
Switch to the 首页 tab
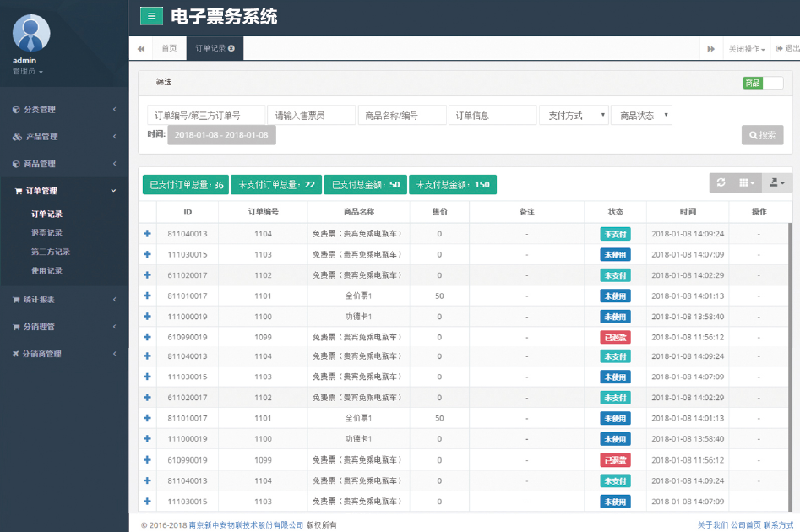pyautogui.click(x=170, y=48)
